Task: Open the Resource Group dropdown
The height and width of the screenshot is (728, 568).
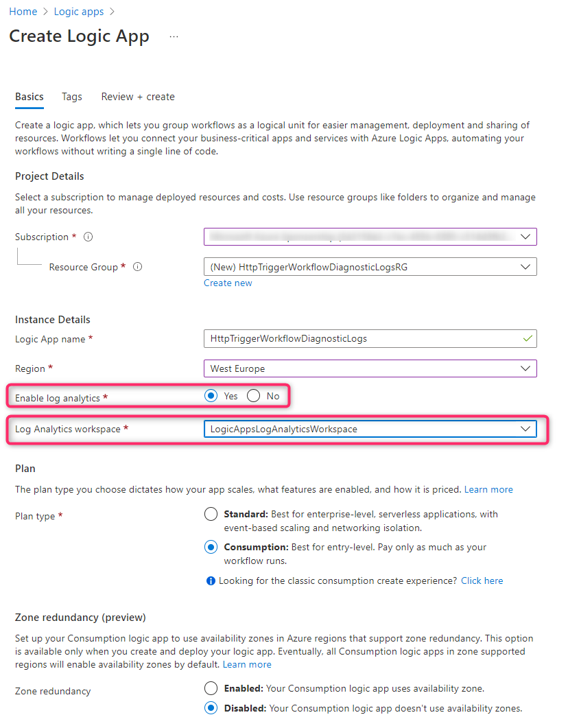Action: tap(526, 266)
